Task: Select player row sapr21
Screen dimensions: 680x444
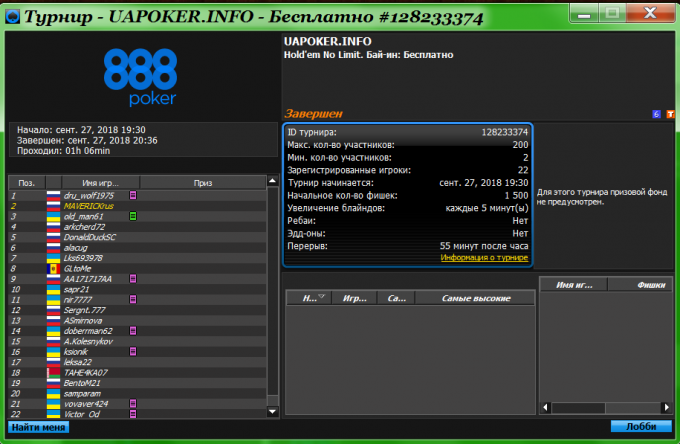Action: coord(137,289)
